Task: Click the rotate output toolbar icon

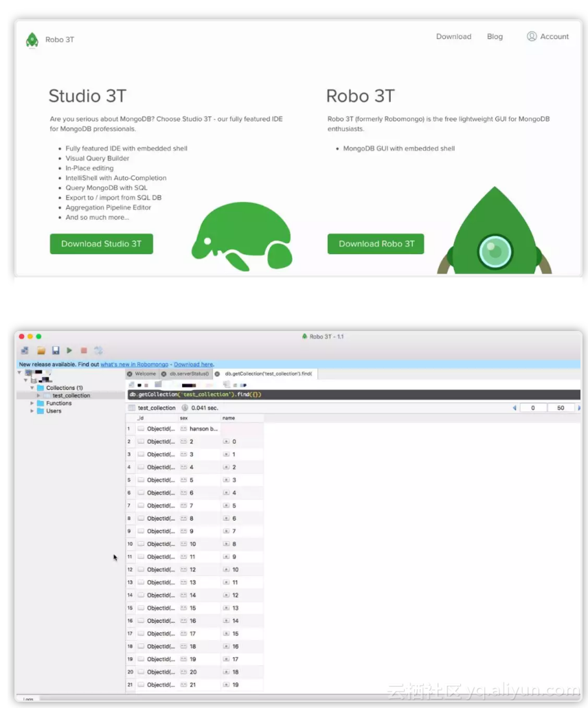Action: click(98, 350)
